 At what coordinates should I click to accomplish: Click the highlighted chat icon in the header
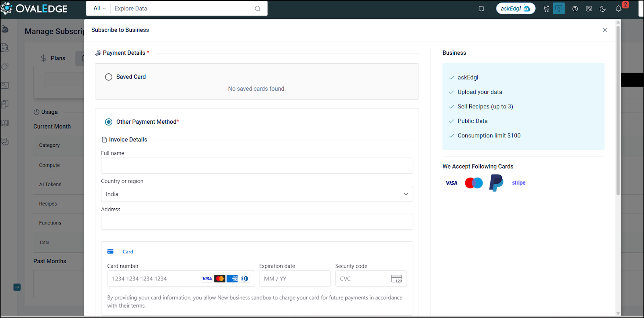559,8
